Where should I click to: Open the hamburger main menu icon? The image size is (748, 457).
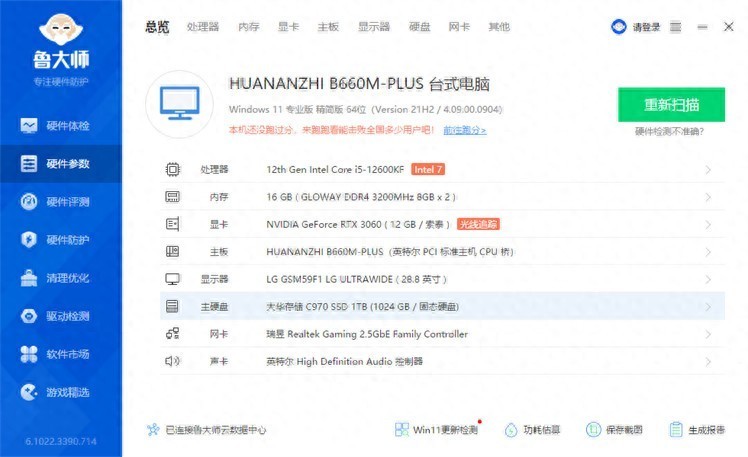(675, 27)
